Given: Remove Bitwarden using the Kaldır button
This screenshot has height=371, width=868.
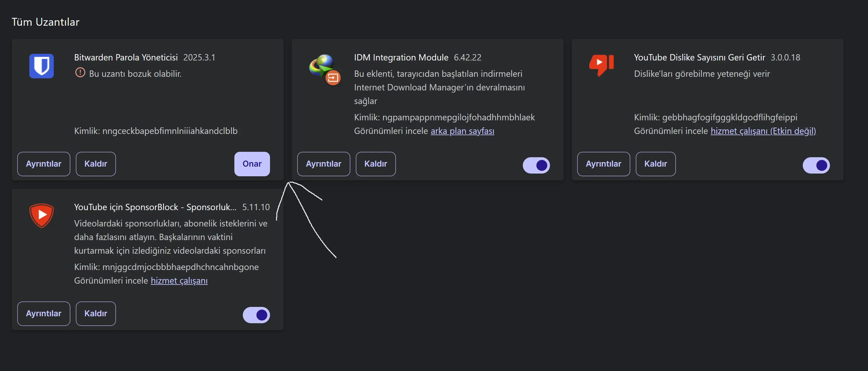Looking at the screenshot, I should [x=96, y=164].
